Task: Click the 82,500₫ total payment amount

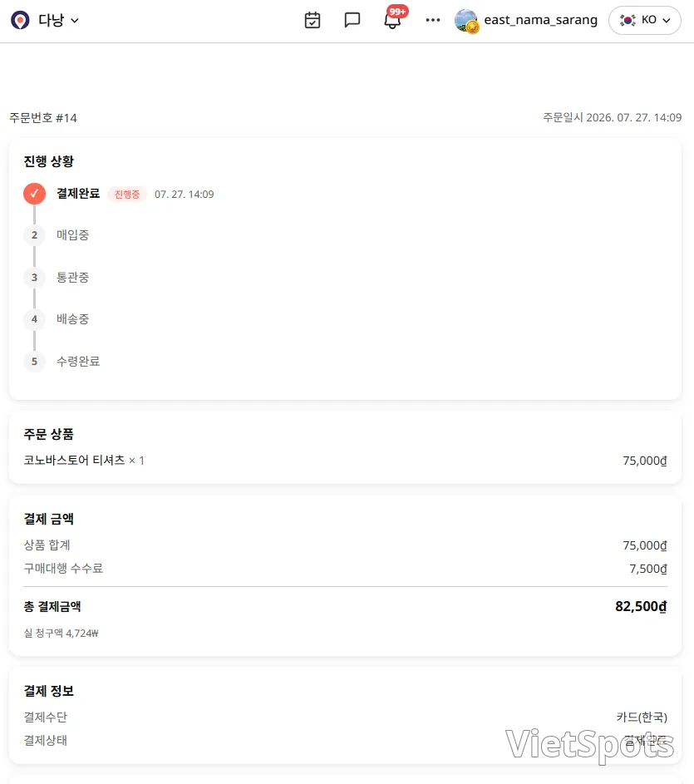Action: coord(641,607)
